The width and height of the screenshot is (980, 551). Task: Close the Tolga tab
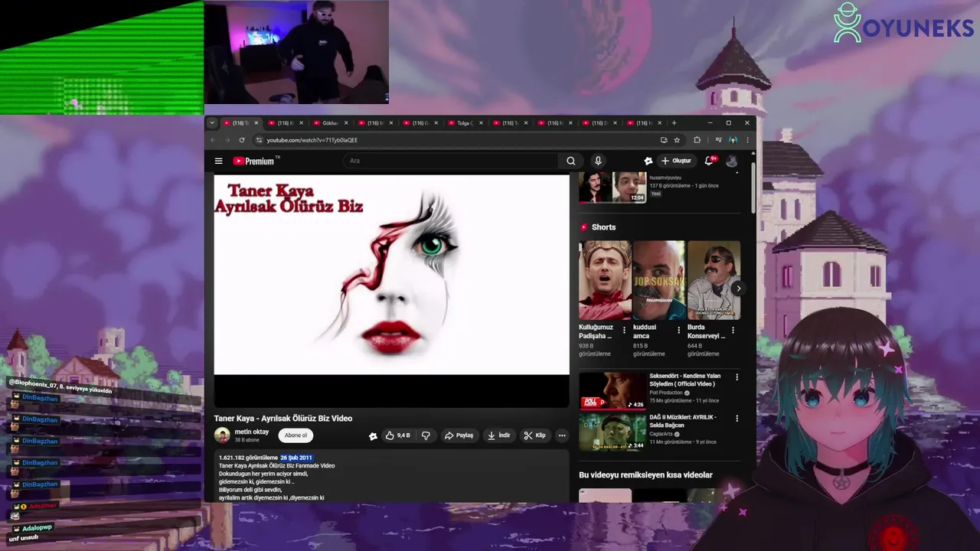coord(481,123)
